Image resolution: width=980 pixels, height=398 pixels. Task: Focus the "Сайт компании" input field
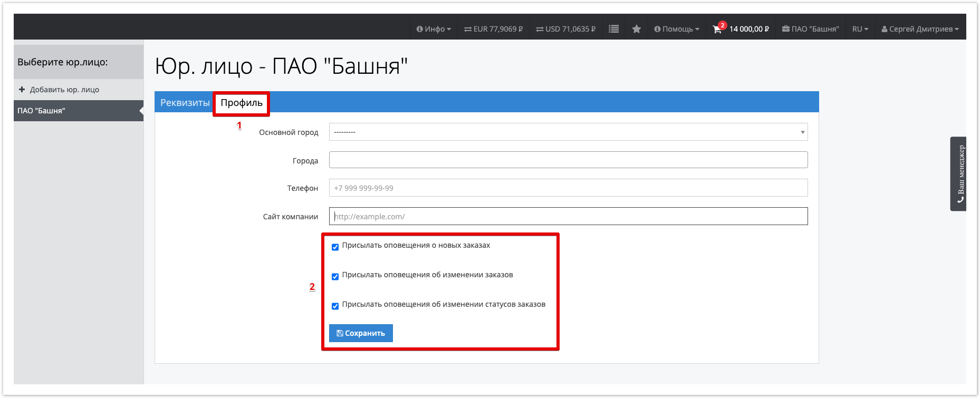pyautogui.click(x=568, y=216)
